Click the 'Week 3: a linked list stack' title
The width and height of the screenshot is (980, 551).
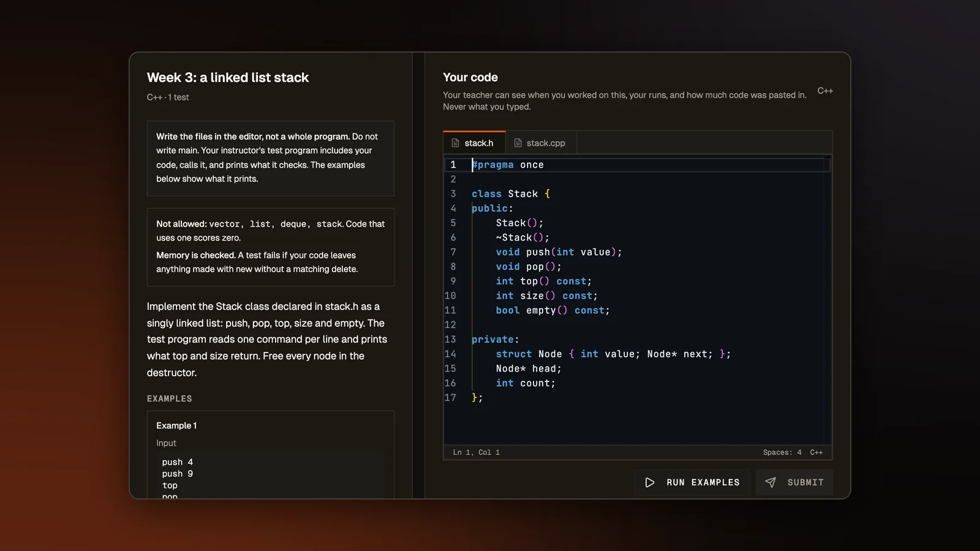tap(228, 78)
